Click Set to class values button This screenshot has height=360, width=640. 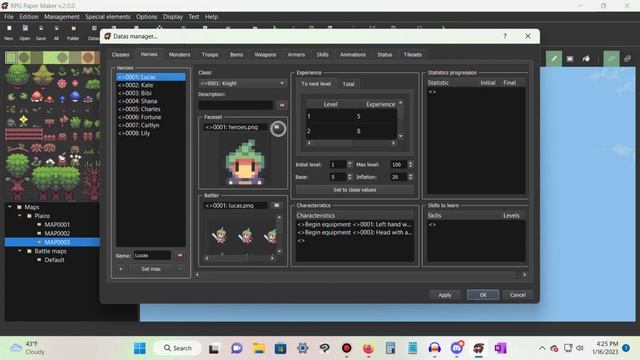tap(355, 190)
